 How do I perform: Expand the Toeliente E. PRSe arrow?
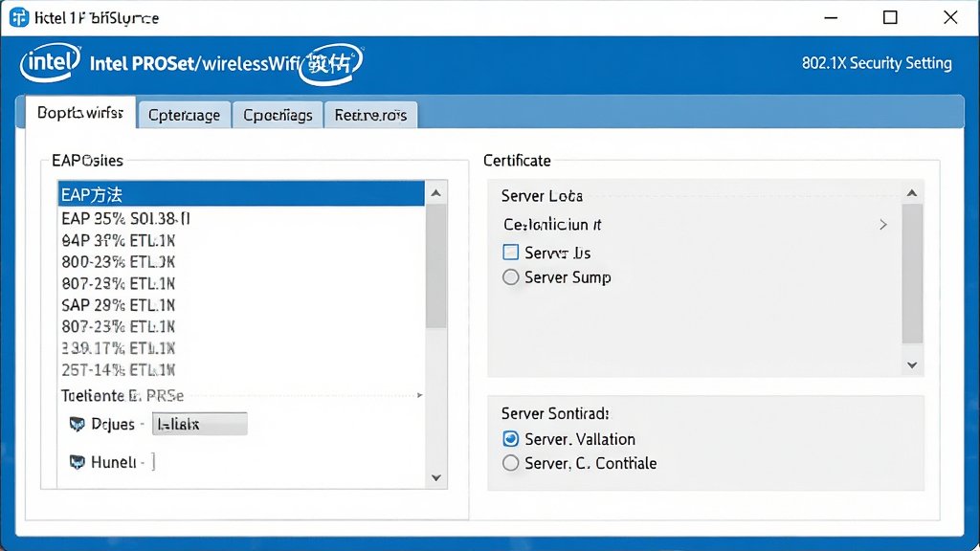coord(420,395)
